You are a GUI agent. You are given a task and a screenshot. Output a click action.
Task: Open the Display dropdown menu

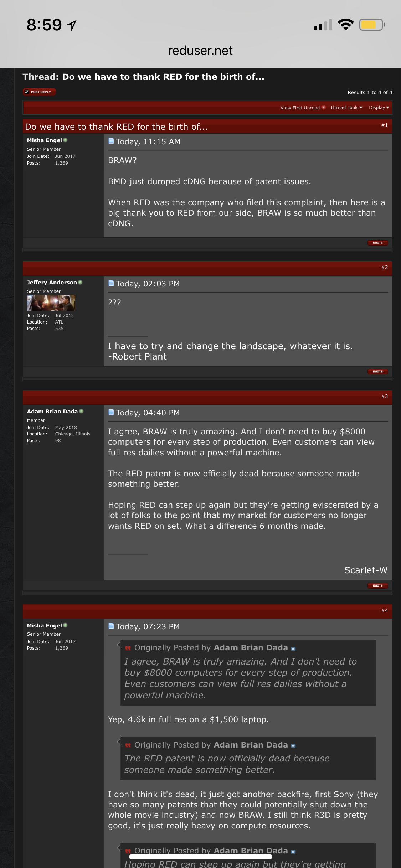(379, 108)
